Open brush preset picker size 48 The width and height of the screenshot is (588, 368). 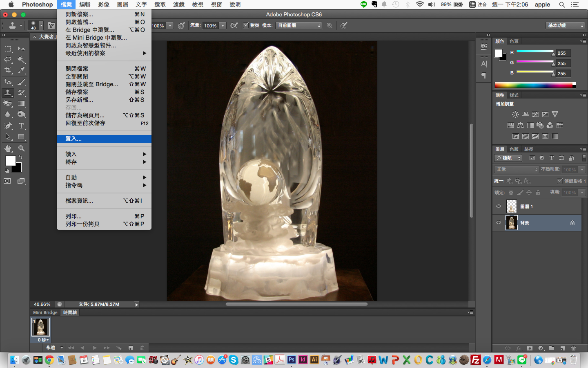[36, 25]
